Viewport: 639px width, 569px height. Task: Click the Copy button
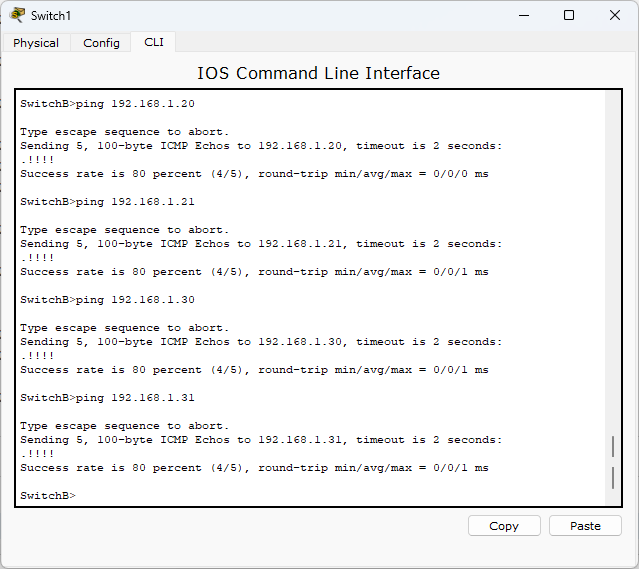(504, 526)
